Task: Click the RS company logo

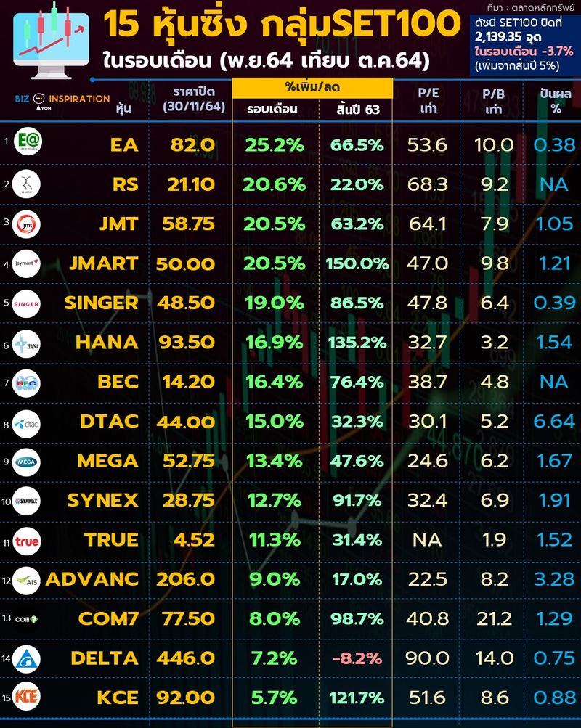Action: pyautogui.click(x=27, y=184)
